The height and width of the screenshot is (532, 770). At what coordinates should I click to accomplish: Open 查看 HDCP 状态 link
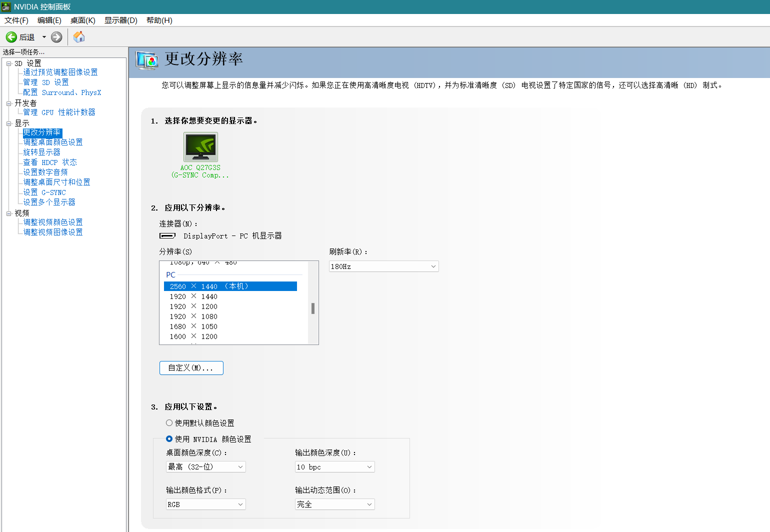coord(50,162)
